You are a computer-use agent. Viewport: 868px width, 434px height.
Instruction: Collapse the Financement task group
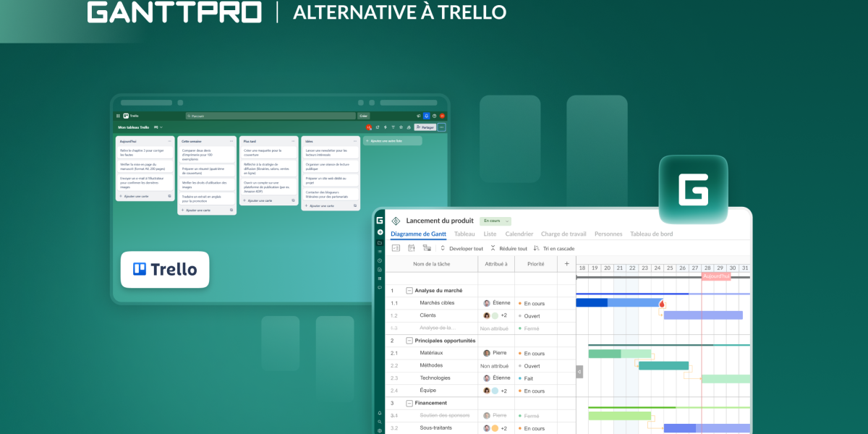pos(409,403)
